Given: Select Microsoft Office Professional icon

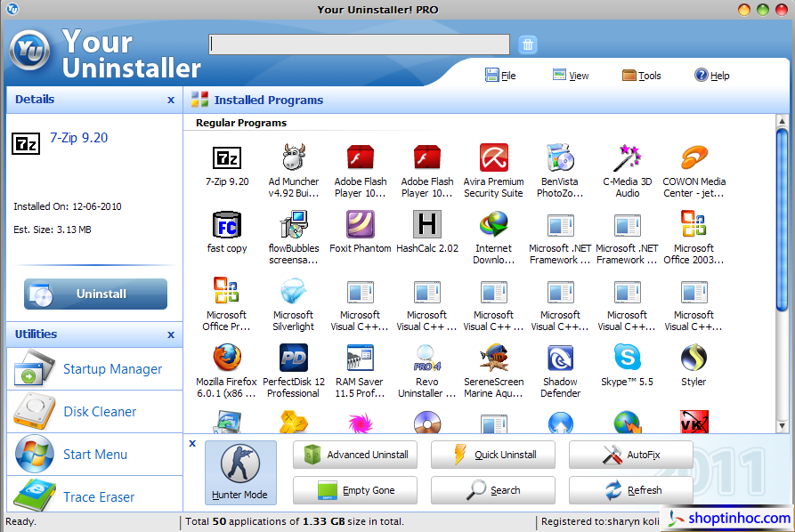Looking at the screenshot, I should click(x=226, y=291).
